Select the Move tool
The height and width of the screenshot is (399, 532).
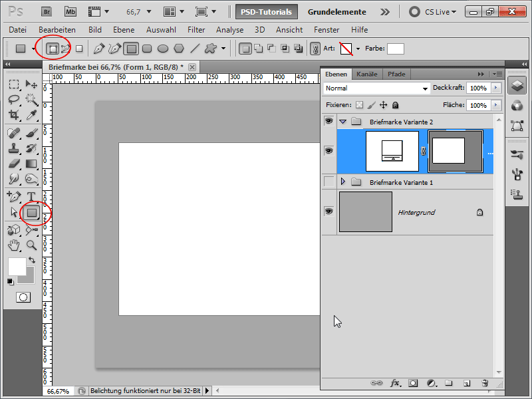tap(31, 84)
